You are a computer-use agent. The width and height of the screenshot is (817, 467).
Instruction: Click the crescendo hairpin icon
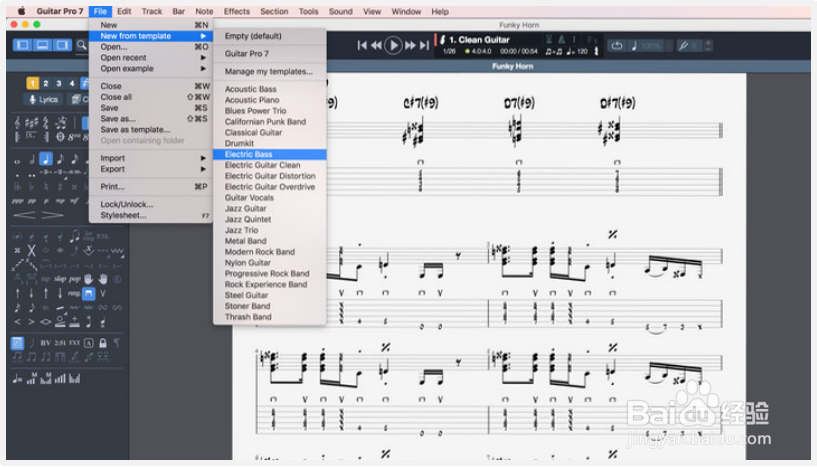24,215
